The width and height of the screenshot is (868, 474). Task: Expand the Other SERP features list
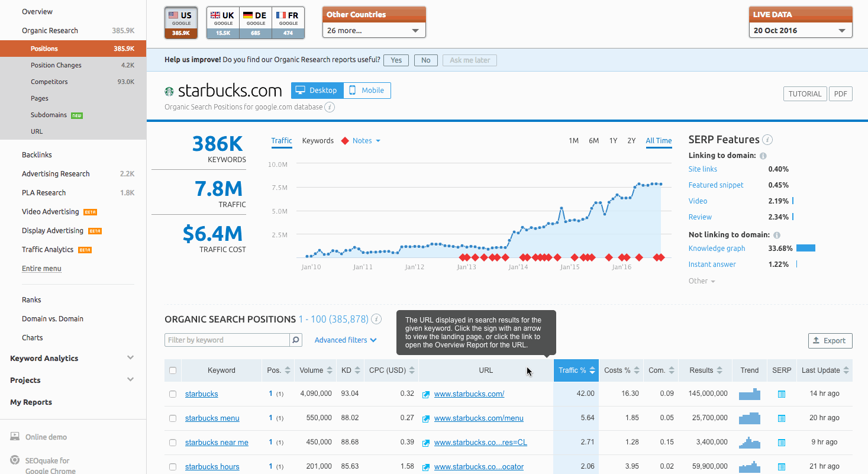coord(702,281)
